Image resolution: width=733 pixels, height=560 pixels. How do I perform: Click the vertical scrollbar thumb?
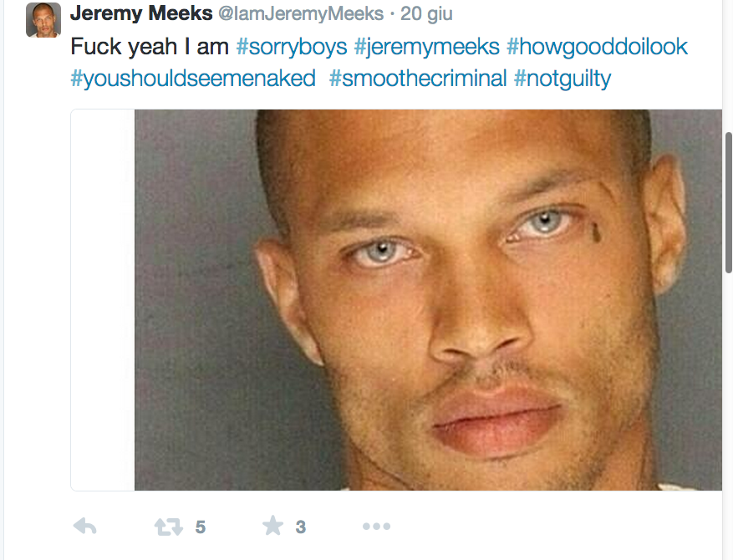click(728, 201)
